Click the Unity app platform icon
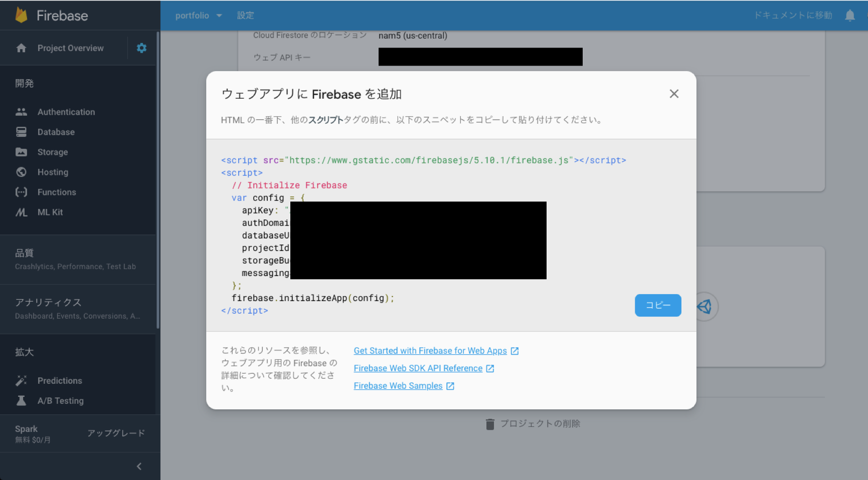Screen dimensions: 868x480 tap(705, 306)
